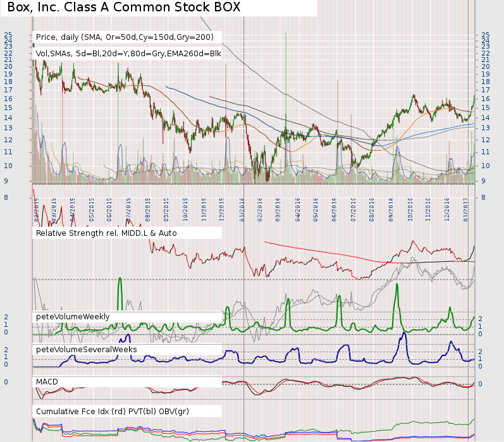
Task: Click the peteVolumeWeekly panel label
Action: tap(73, 317)
